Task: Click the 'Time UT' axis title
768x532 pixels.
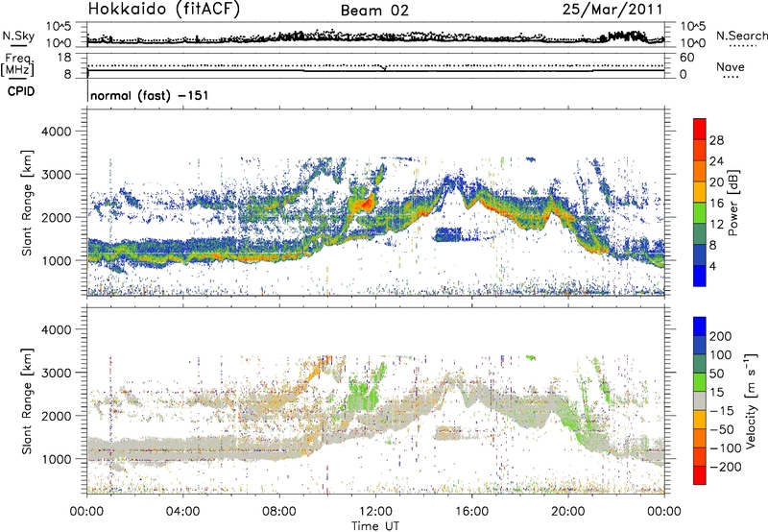Action: click(375, 526)
